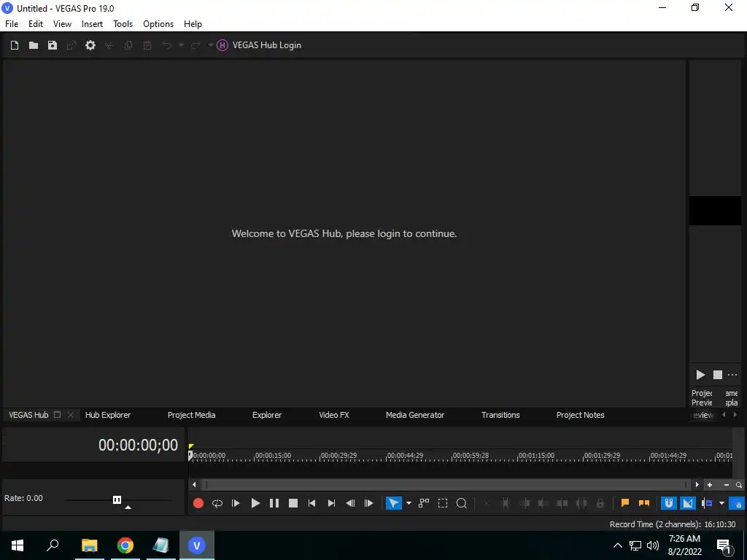This screenshot has height=560, width=747.
Task: Switch to the Project Notes tab
Action: pos(580,415)
